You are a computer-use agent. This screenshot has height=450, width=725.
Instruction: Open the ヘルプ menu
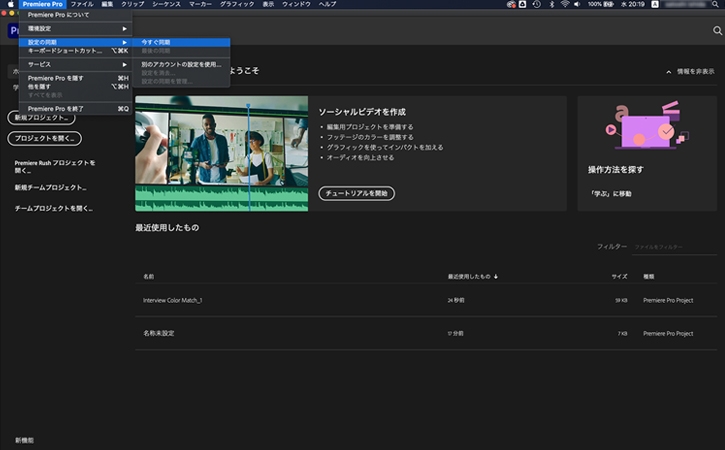[327, 4]
